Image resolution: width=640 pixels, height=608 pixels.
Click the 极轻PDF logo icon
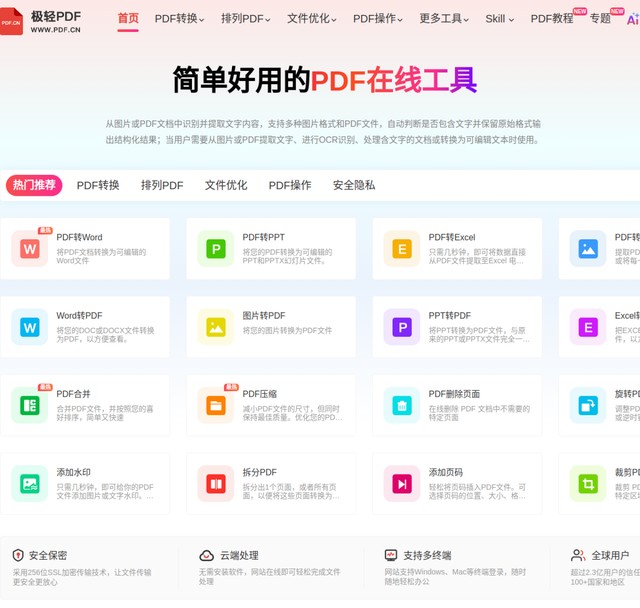tap(11, 21)
